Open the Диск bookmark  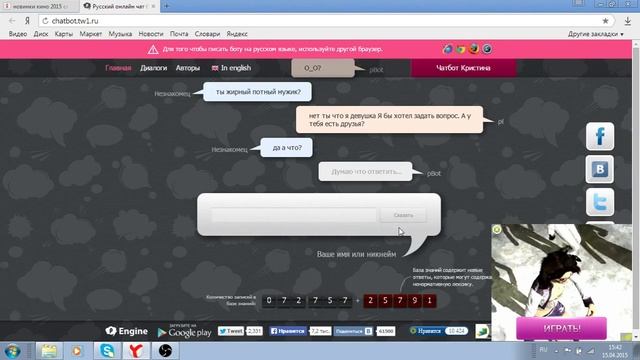(41, 34)
